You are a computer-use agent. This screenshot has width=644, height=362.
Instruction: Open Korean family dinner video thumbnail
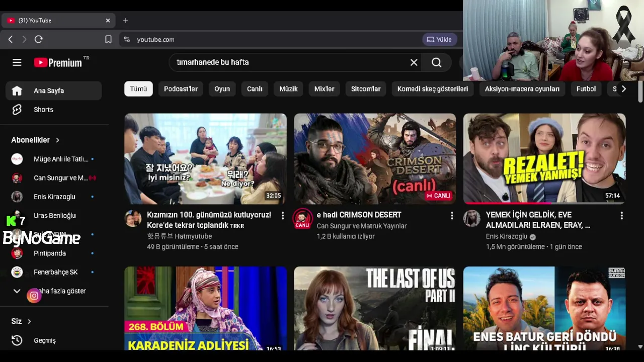(205, 159)
